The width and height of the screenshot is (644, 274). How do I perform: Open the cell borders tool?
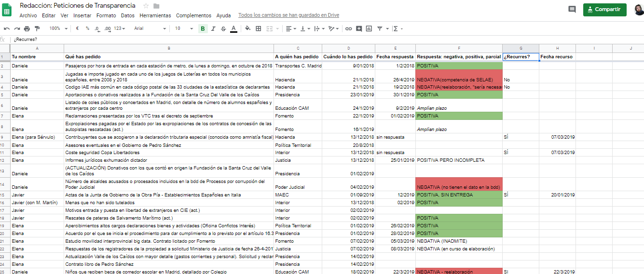tap(259, 29)
